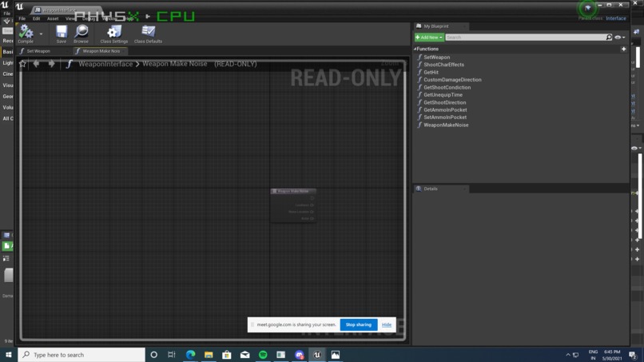Click the tutorial icon near window controls
The width and height of the screenshot is (644, 362).
click(x=588, y=8)
